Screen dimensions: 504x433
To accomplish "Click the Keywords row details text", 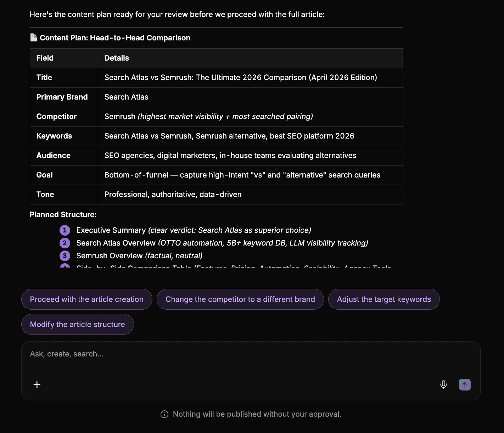I will click(x=229, y=136).
